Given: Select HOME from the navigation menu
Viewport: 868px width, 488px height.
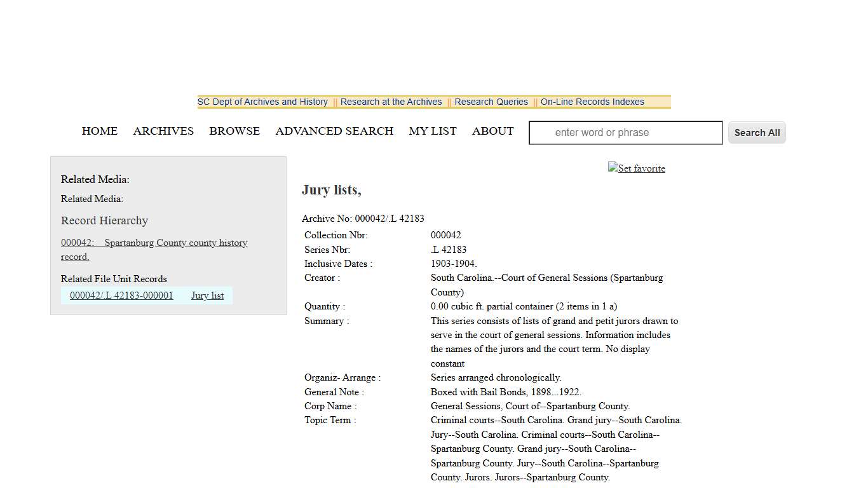Looking at the screenshot, I should click(x=99, y=131).
